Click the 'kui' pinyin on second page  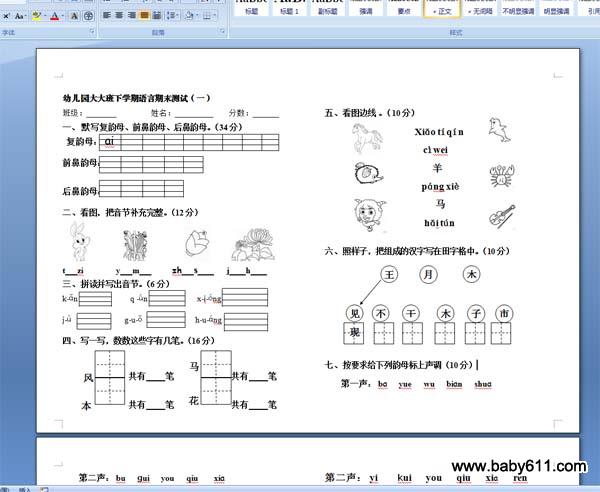[x=404, y=478]
